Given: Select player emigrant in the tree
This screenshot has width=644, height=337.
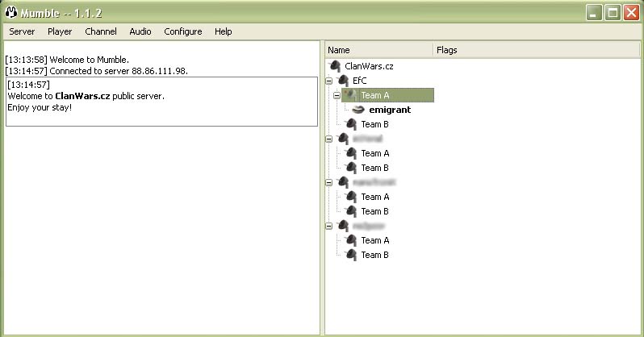Looking at the screenshot, I should (x=390, y=110).
